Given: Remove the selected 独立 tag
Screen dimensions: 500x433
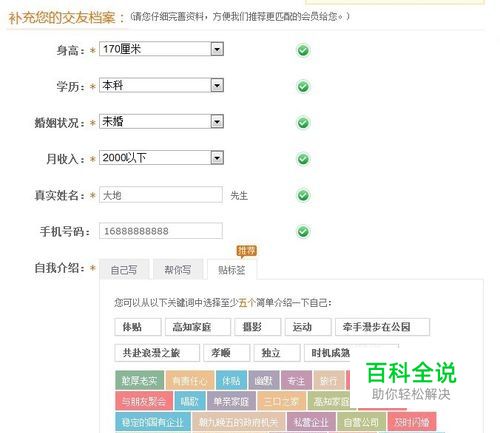Looking at the screenshot, I should 277,353.
